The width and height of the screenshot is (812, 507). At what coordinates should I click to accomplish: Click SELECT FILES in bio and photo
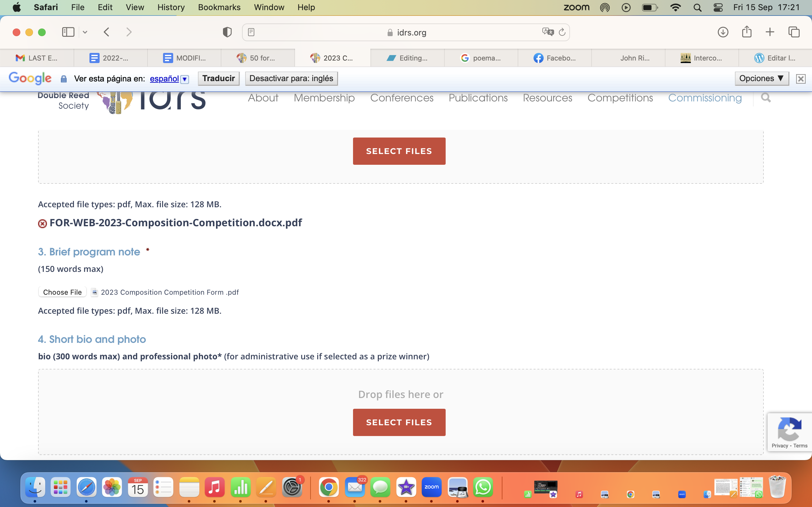click(x=399, y=422)
